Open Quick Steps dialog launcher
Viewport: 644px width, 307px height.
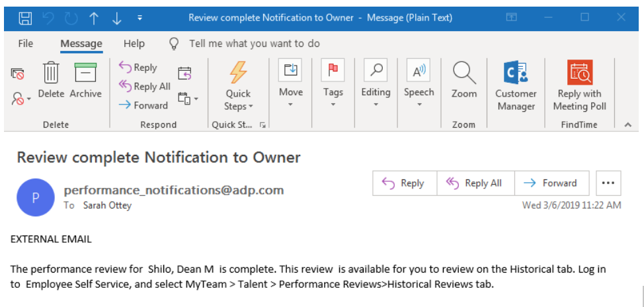(263, 125)
